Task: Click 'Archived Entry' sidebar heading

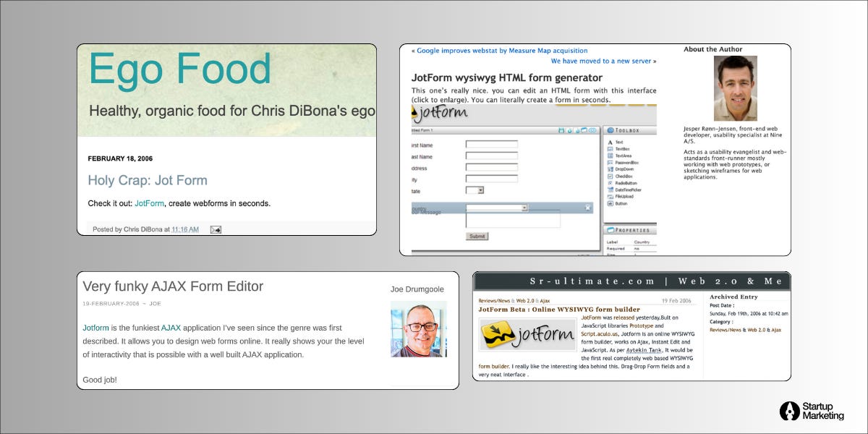Action: 734,297
